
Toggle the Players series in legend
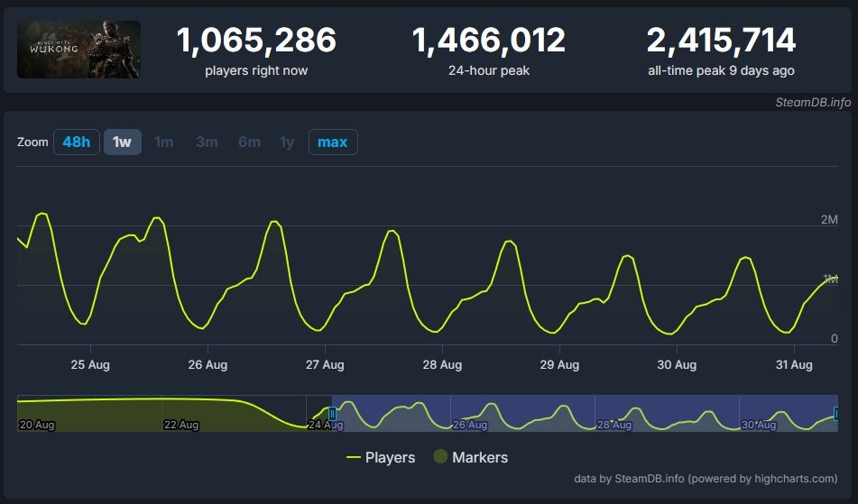[x=381, y=457]
